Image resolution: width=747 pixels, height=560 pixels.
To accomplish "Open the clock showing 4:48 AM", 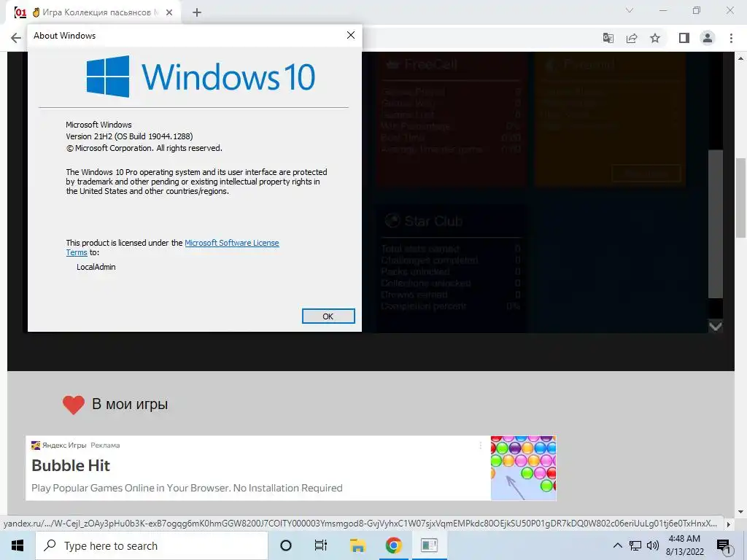I will 684,545.
